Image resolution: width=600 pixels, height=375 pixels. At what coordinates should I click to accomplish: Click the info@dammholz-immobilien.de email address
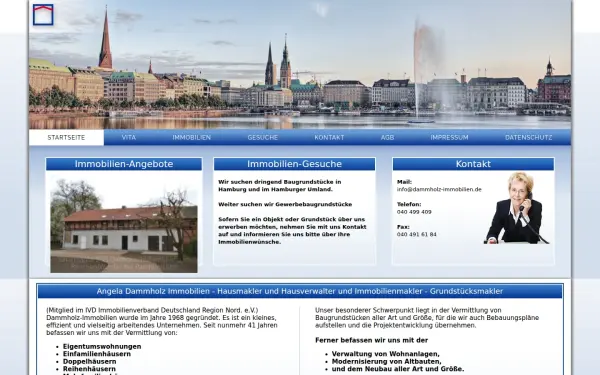coord(439,189)
